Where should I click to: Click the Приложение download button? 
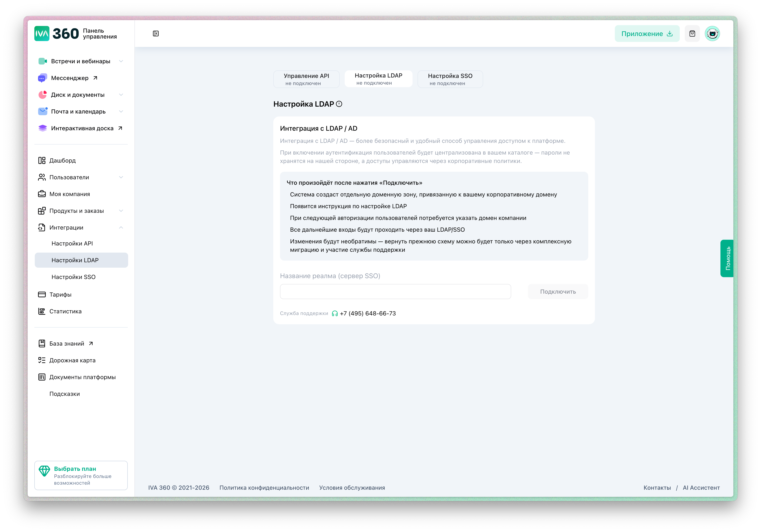pos(647,34)
